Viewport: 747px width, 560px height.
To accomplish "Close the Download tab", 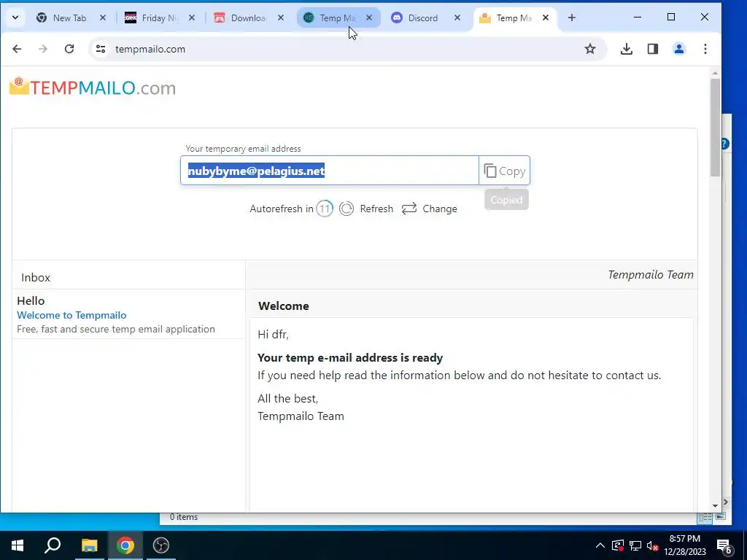I will pyautogui.click(x=281, y=18).
